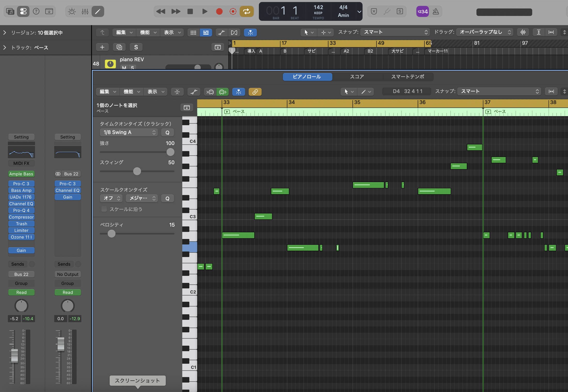Toggle the Count-in 1234 button

pos(422,11)
